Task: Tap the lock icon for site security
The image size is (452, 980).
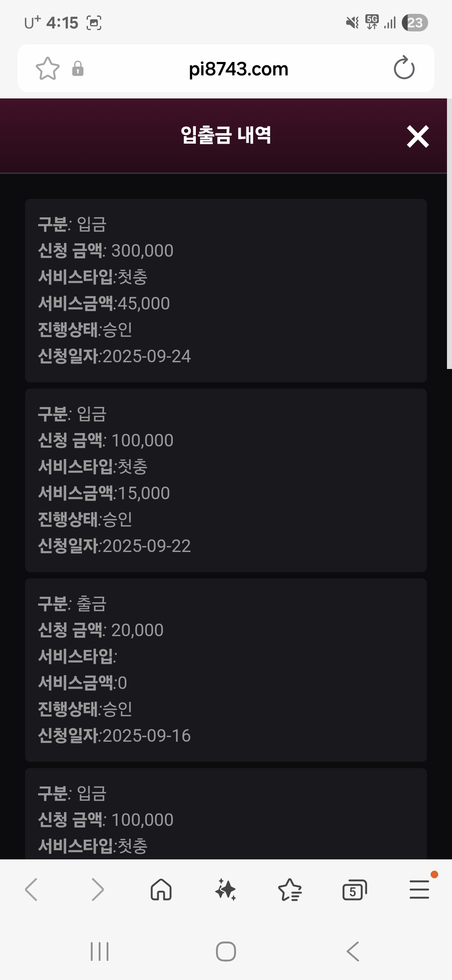Action: point(78,69)
